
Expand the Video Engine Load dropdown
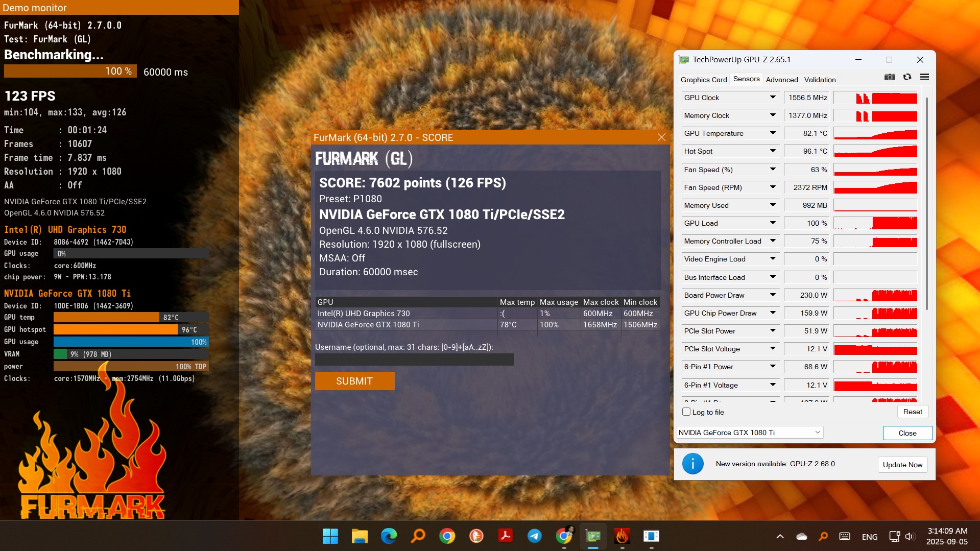(773, 259)
